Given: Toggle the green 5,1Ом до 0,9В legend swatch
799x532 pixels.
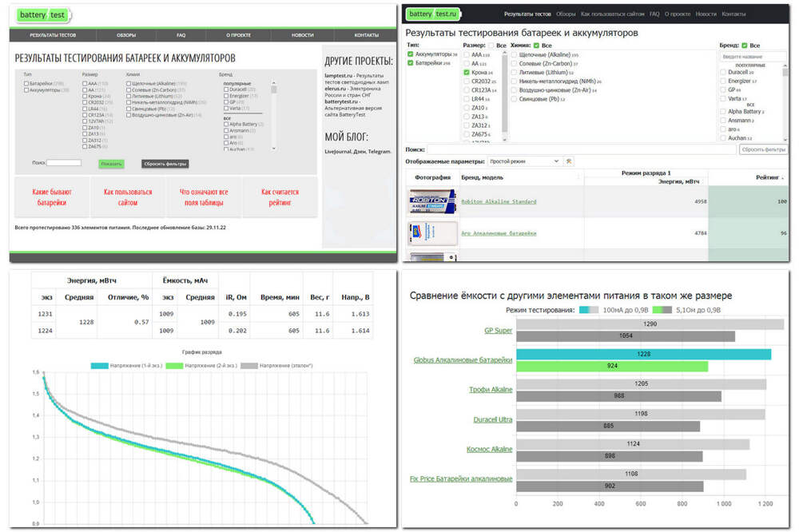Looking at the screenshot, I should tap(662, 310).
